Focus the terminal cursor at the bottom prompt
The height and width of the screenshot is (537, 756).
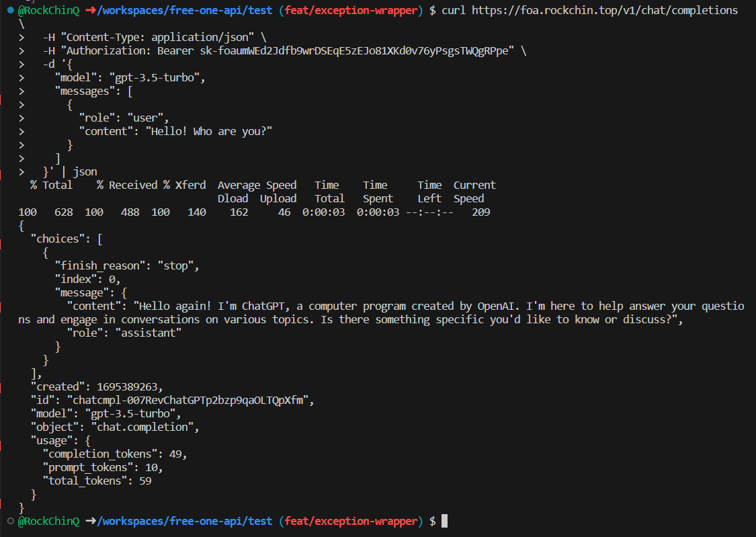[444, 521]
